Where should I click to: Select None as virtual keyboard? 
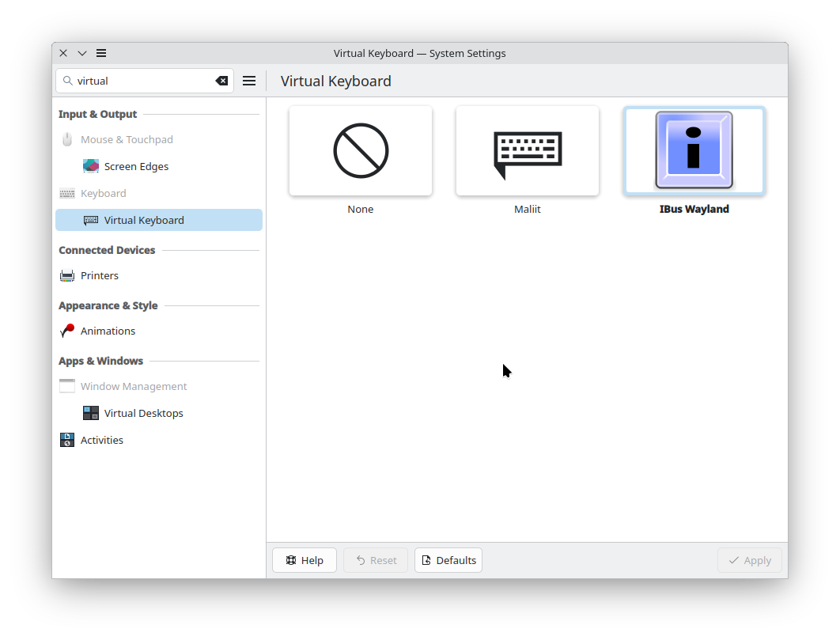coord(360,150)
